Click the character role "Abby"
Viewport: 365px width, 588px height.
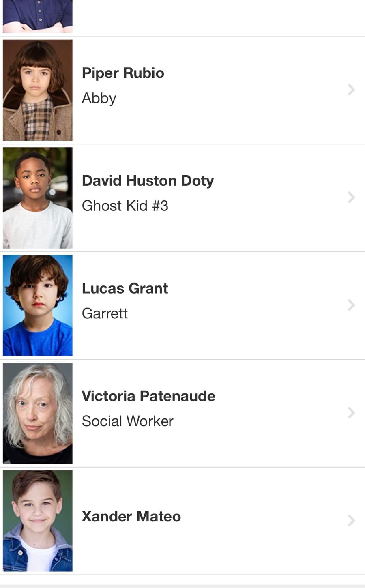coord(99,98)
